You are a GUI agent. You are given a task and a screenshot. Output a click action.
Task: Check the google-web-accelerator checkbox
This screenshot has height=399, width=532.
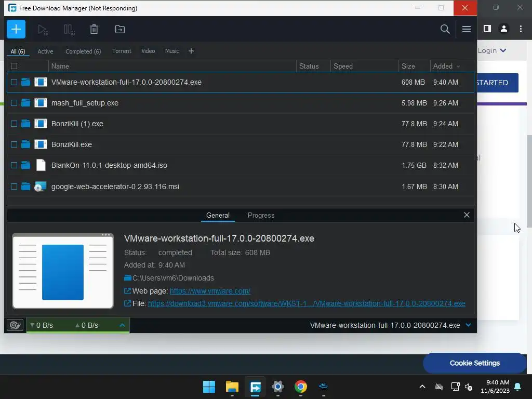[14, 187]
